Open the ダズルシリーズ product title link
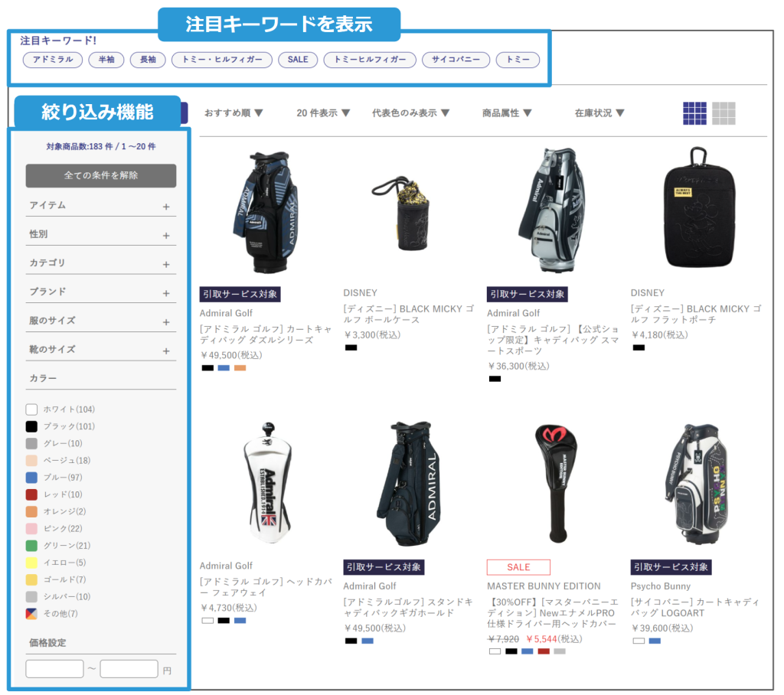This screenshot has width=784, height=695. coord(265,334)
